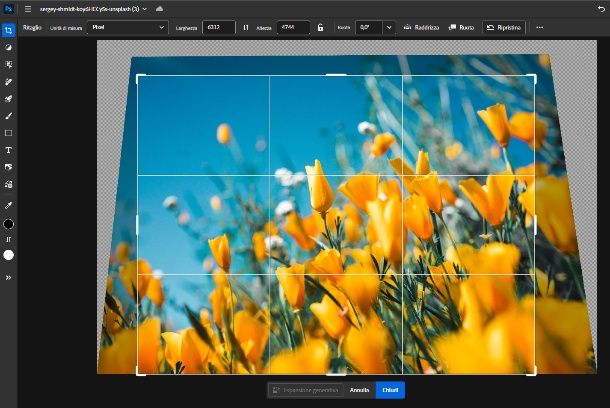Click the cloud document status icon

pos(159,8)
